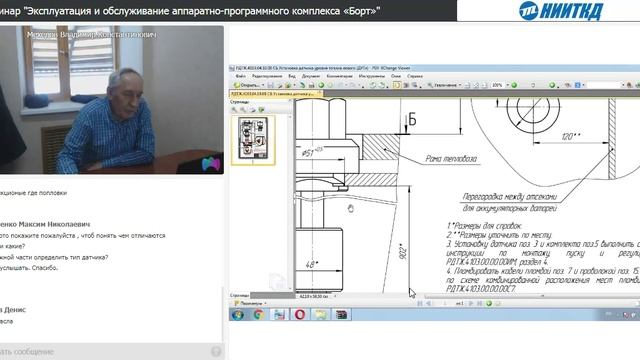
Task: Click the dark app icon after folder on taskbar
Action: click(342, 315)
